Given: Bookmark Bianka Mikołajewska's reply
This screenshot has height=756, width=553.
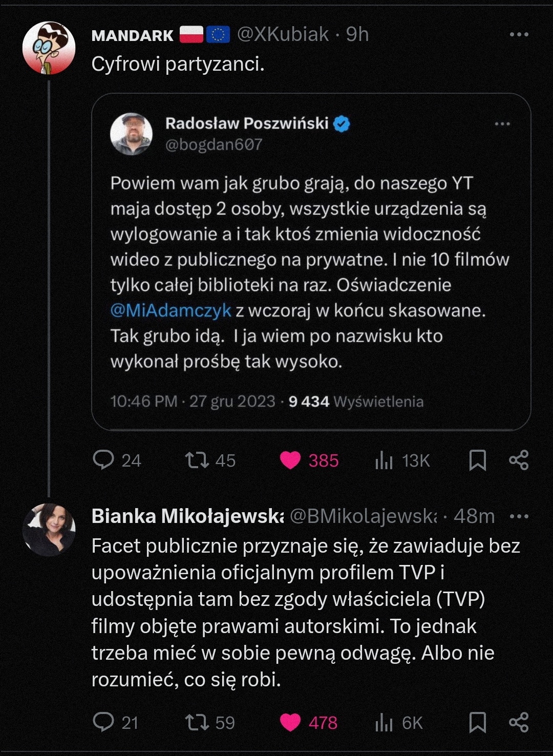Looking at the screenshot, I should [x=477, y=722].
